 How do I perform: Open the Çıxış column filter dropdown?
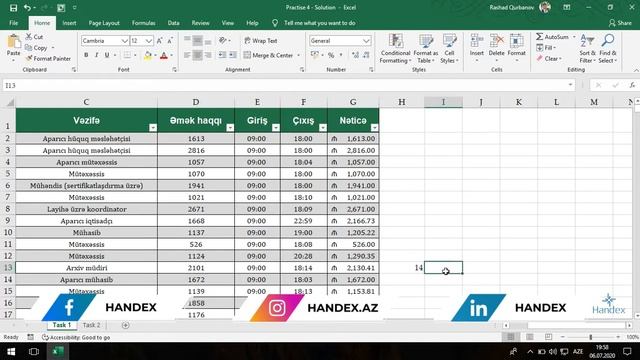tap(323, 128)
